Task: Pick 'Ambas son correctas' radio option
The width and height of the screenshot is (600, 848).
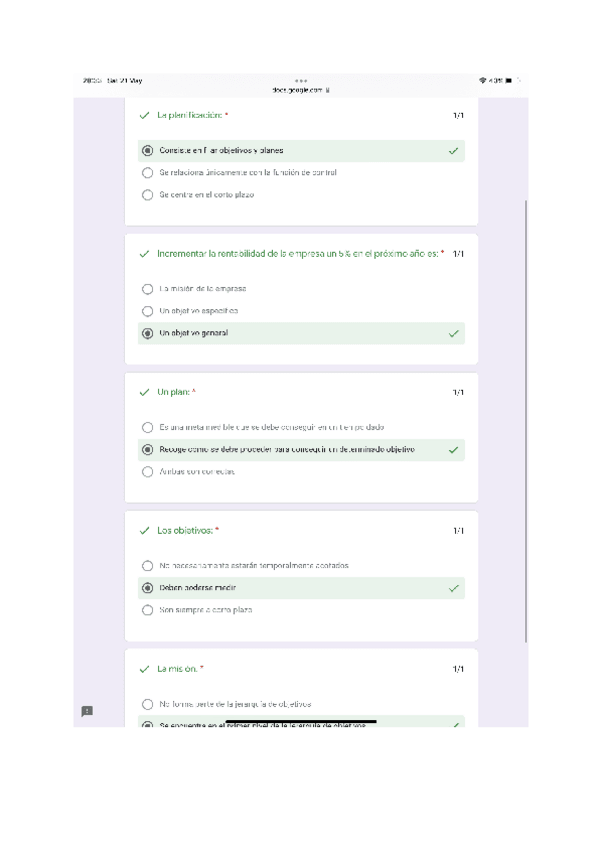Action: [148, 472]
